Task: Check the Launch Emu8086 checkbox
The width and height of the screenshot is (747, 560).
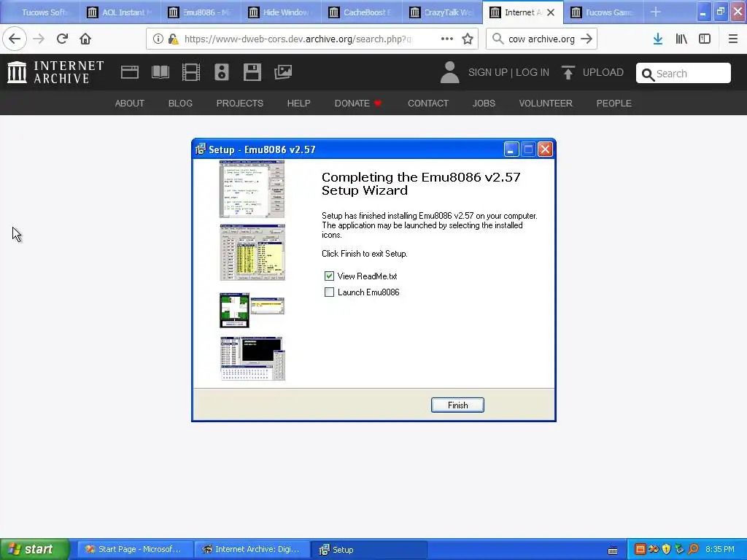Action: coord(329,292)
